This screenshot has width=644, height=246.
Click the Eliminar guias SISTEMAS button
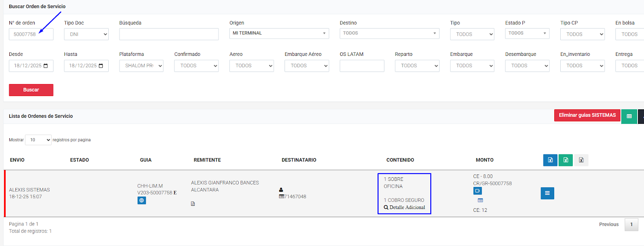[587, 115]
